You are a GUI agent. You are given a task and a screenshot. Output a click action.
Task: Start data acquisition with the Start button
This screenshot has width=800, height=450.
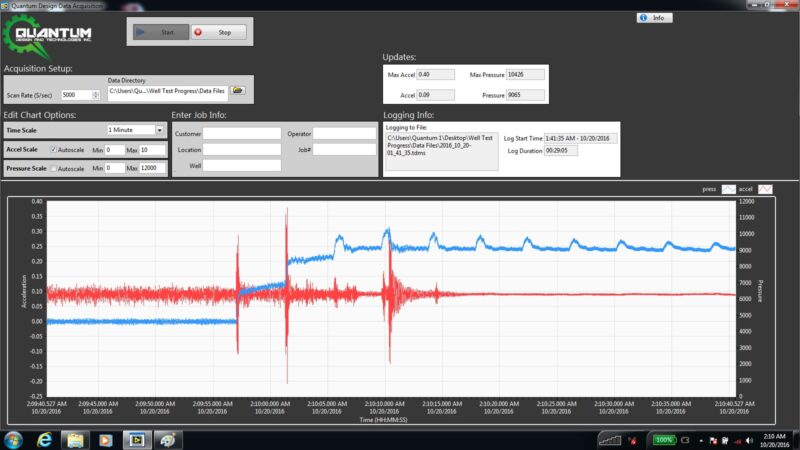pos(161,32)
